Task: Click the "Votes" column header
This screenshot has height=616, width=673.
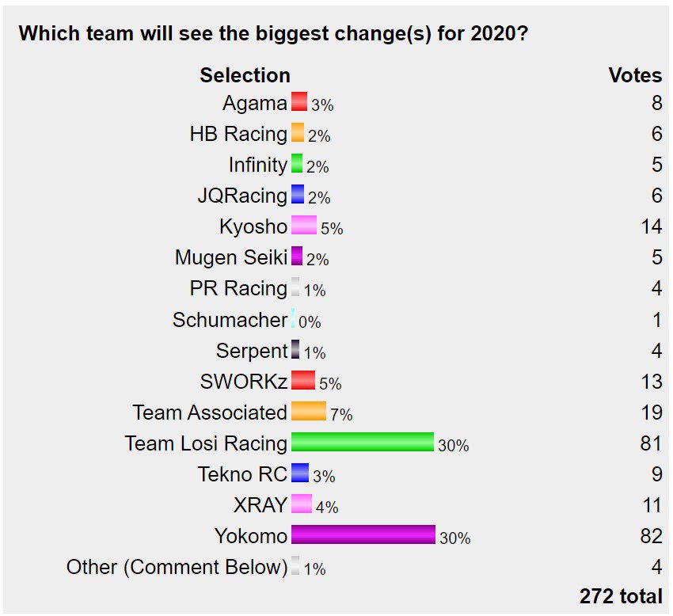Action: [635, 75]
